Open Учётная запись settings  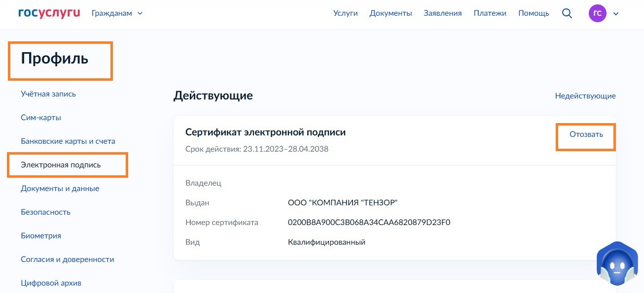48,94
